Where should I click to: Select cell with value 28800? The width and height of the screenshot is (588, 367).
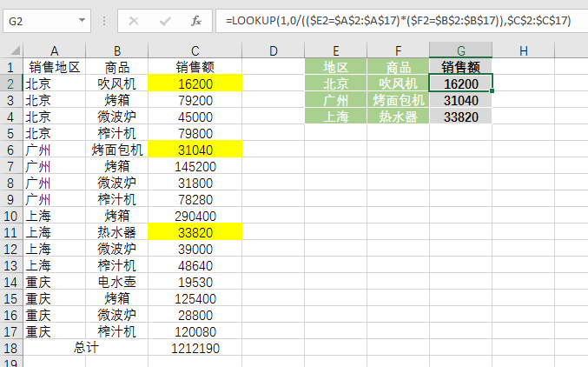pyautogui.click(x=195, y=315)
